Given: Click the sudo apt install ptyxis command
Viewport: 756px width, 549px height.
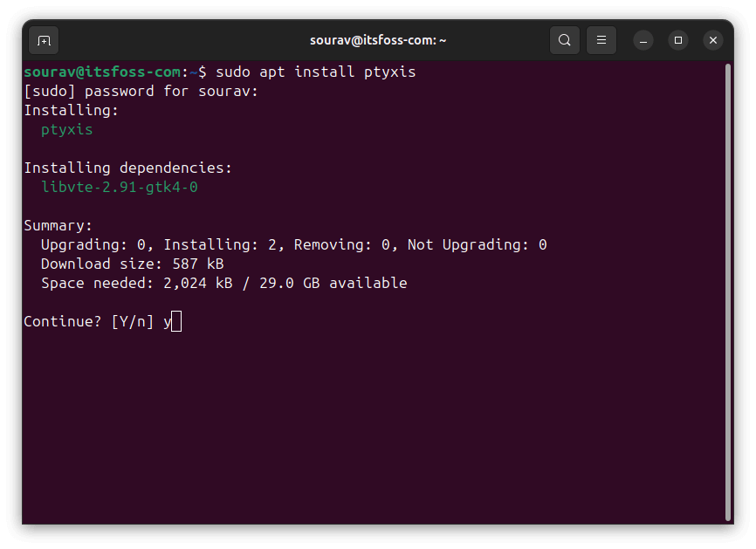Looking at the screenshot, I should pyautogui.click(x=315, y=72).
